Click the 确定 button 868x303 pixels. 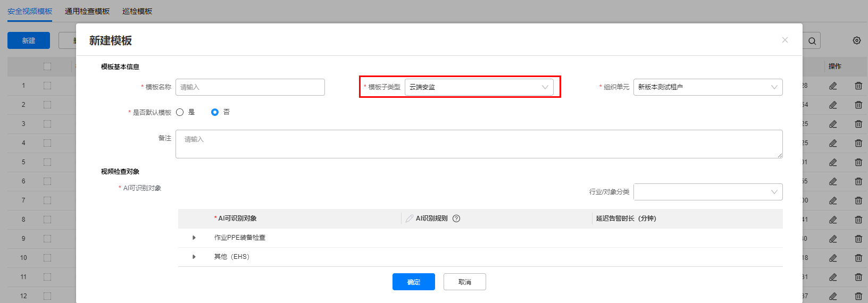click(413, 282)
